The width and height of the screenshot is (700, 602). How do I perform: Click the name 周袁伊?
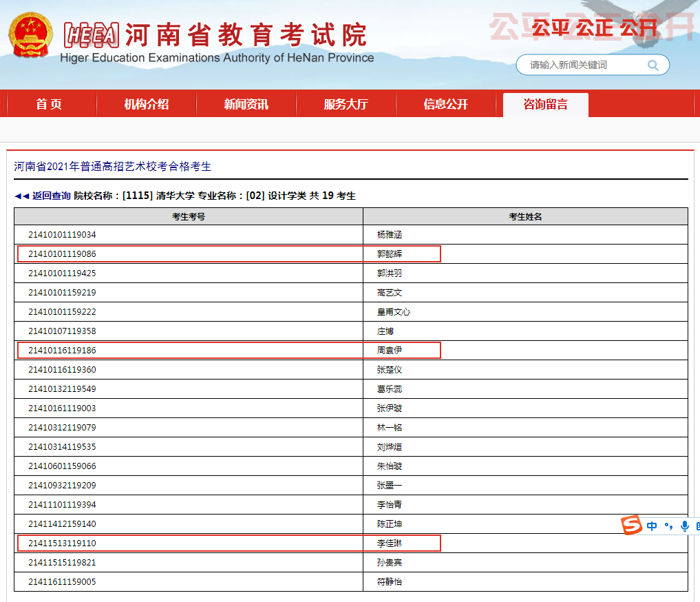[390, 350]
